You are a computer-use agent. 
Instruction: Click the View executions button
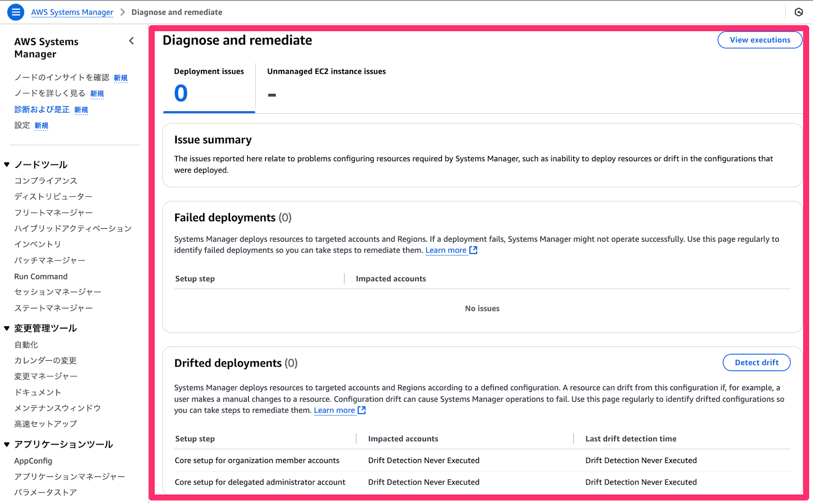760,40
